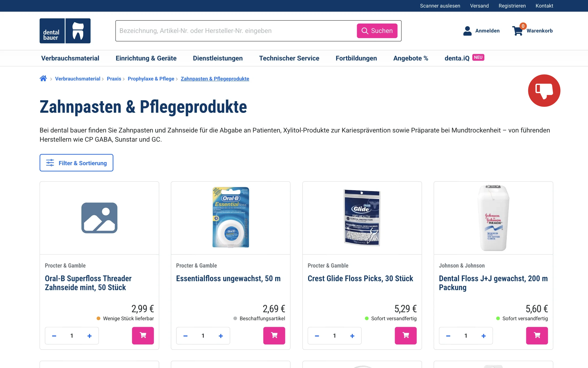Screen dimensions: 588x368
Task: Increase quantity for Oral-B Superfloss Threader
Action: click(x=90, y=336)
